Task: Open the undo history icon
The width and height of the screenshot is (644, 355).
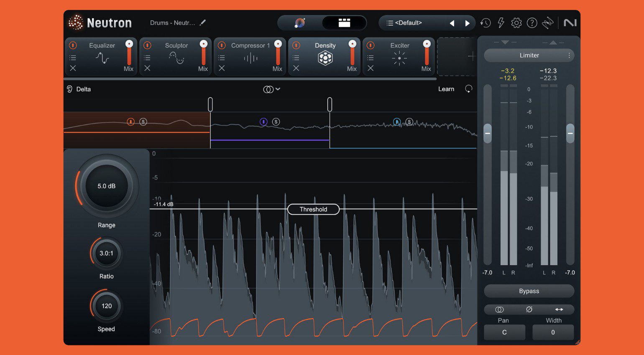Action: tap(486, 23)
